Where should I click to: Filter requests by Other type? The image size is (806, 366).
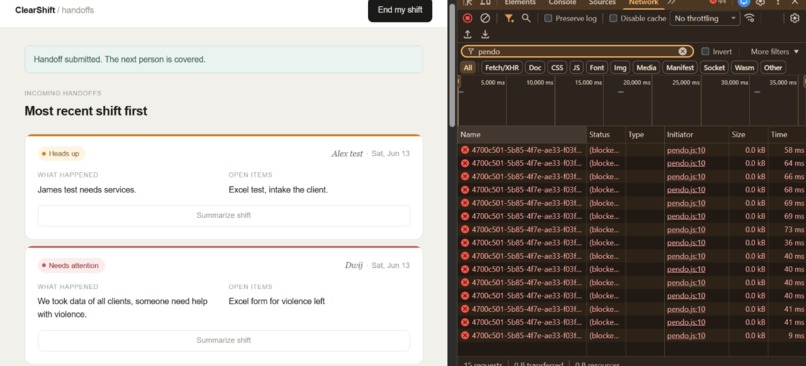click(x=773, y=67)
